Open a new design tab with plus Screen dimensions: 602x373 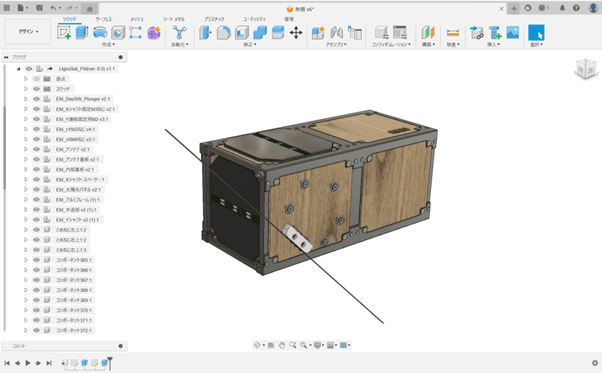tap(514, 8)
